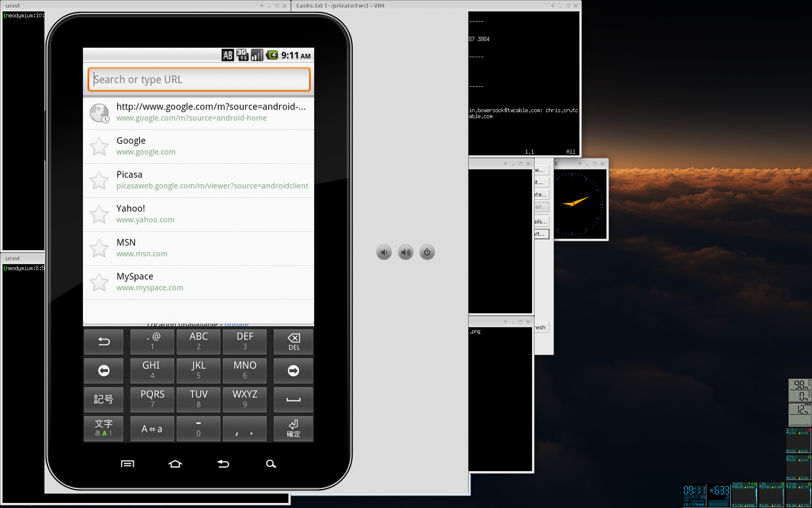Screen dimensions: 812x508
Task: Tap the WXYZ 9 key
Action: point(245,400)
